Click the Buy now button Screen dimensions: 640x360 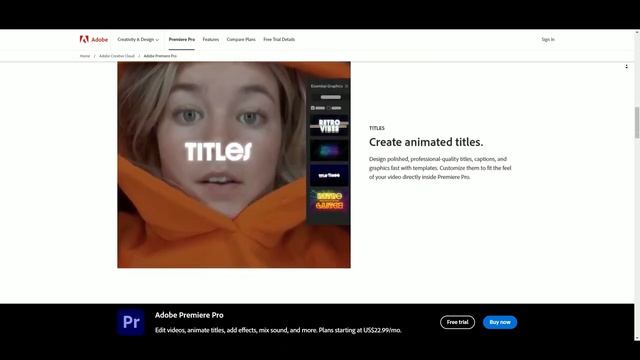point(500,322)
